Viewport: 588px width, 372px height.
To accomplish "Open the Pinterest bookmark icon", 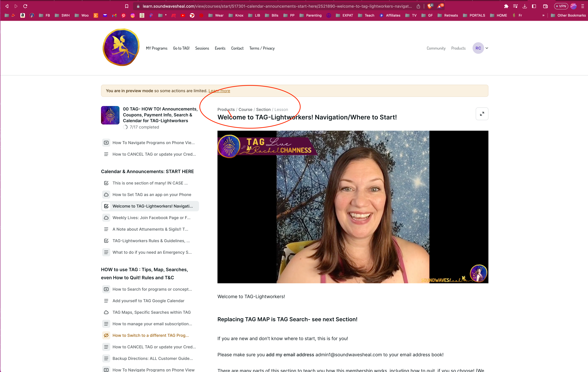I will click(124, 15).
